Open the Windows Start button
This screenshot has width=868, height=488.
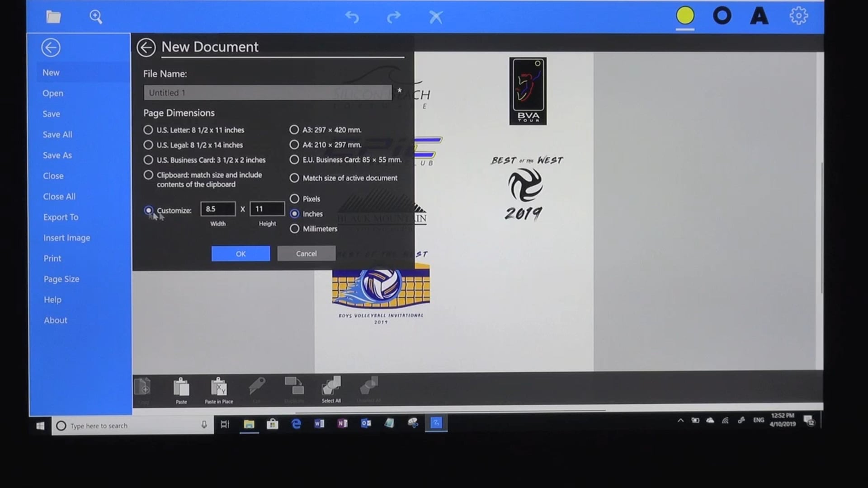(40, 426)
